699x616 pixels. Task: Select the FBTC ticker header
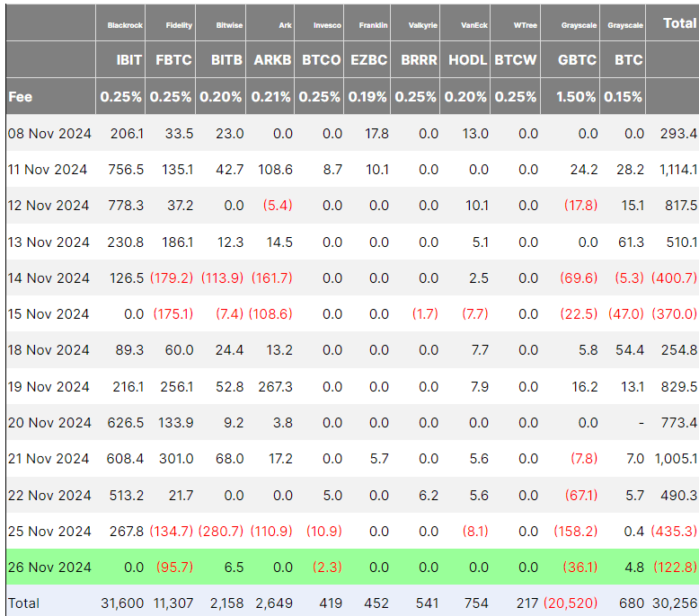[x=173, y=59]
